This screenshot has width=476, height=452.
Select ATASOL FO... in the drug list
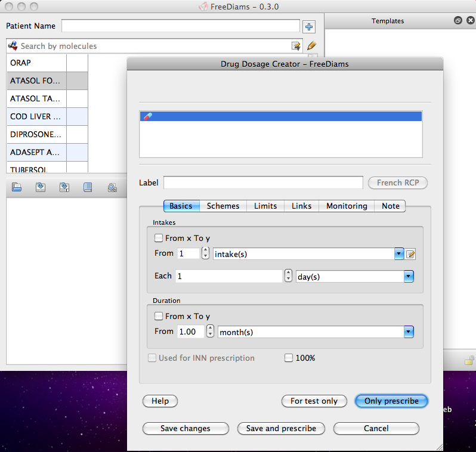click(x=36, y=81)
